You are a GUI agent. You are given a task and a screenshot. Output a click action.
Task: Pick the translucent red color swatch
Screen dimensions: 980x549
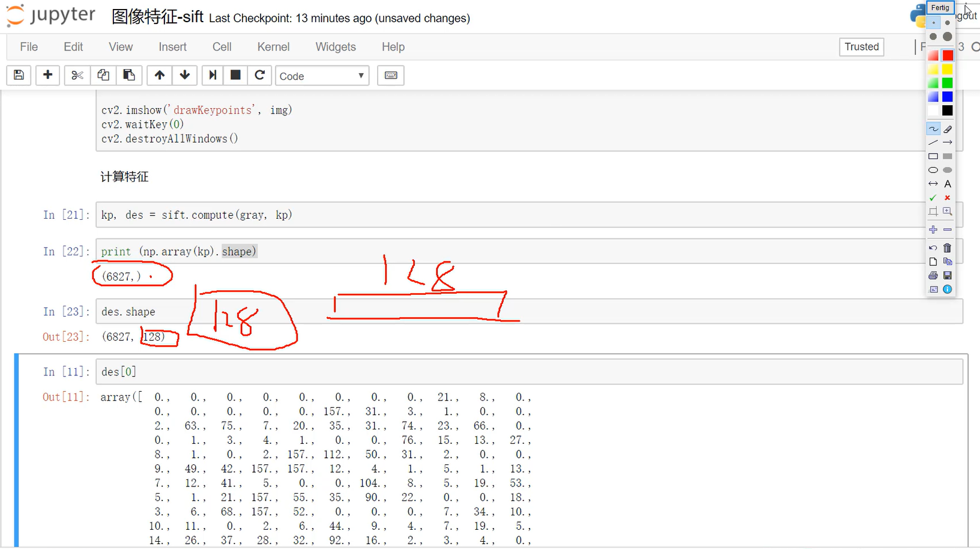pos(933,55)
